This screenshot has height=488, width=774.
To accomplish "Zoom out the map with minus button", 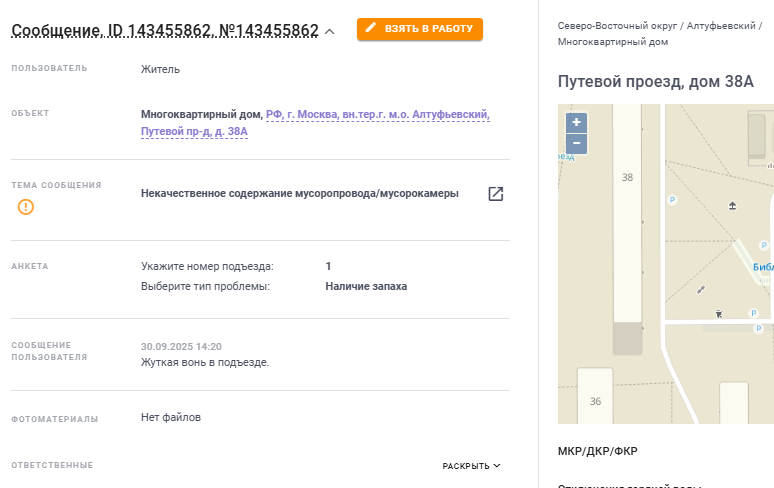I will click(x=576, y=144).
